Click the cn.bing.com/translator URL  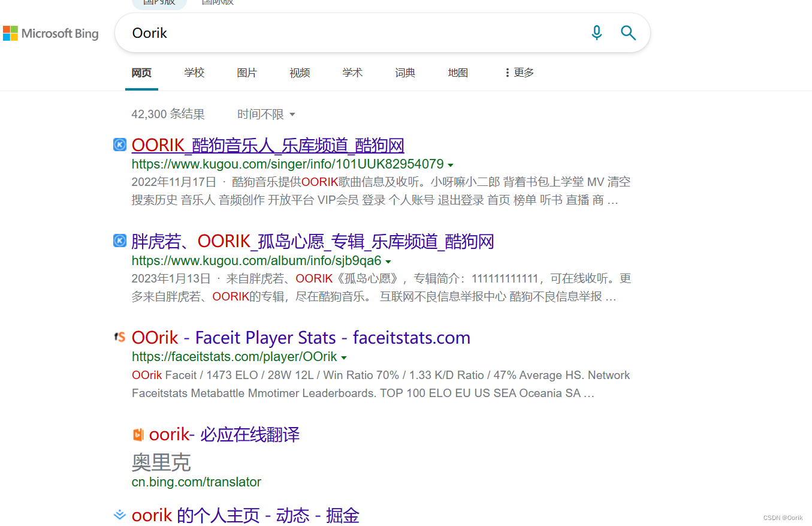pos(197,482)
